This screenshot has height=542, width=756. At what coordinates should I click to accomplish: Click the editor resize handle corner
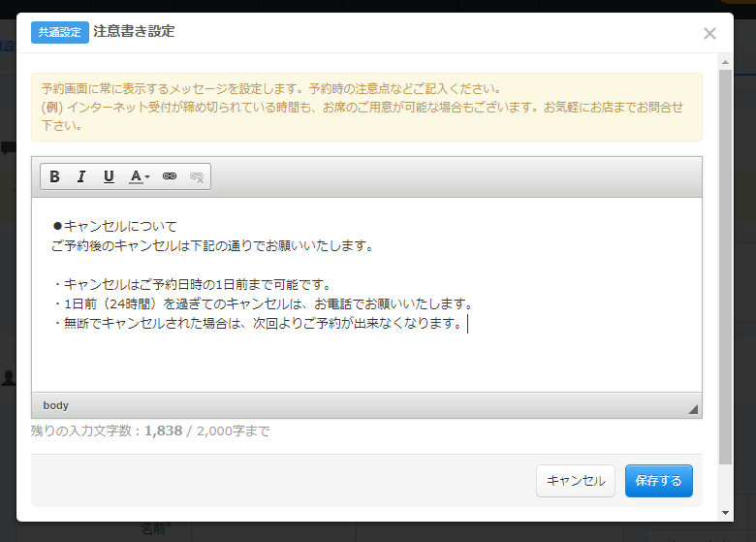693,409
